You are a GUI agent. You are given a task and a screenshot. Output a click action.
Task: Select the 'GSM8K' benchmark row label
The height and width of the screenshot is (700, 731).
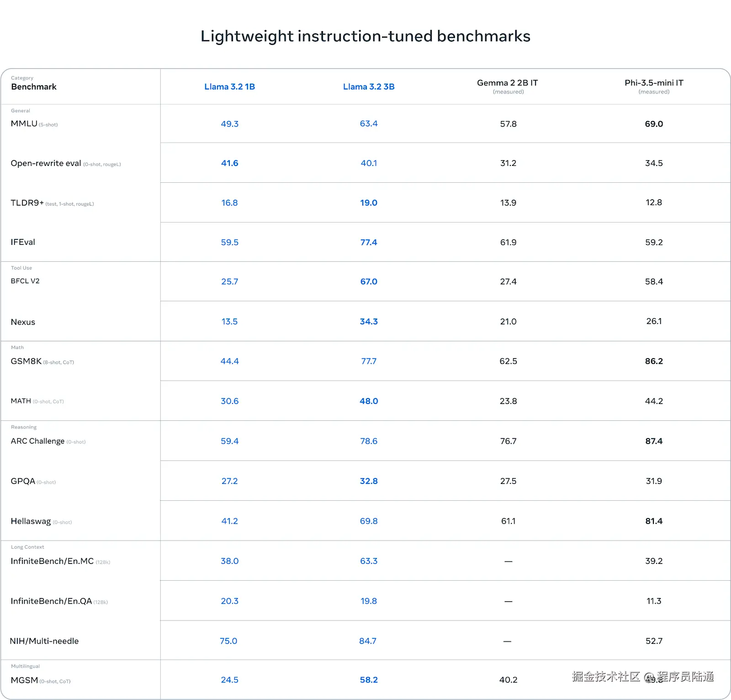[26, 361]
